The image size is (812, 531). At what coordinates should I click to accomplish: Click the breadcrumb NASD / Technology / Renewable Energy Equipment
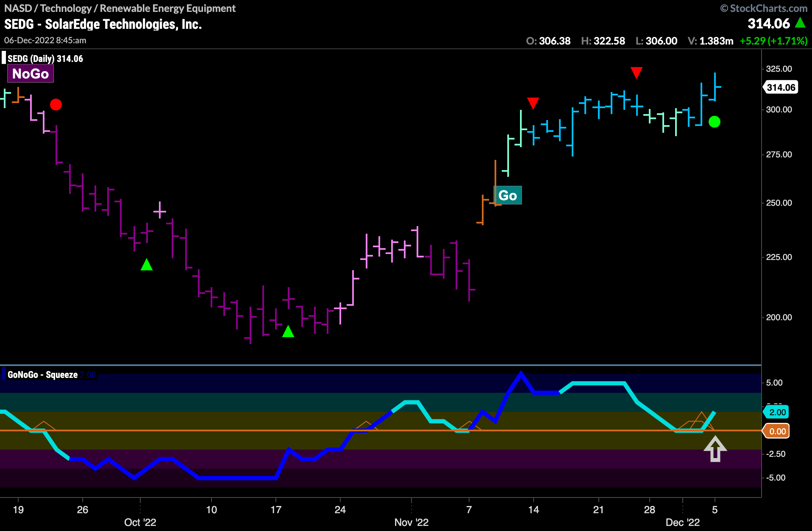pos(120,8)
